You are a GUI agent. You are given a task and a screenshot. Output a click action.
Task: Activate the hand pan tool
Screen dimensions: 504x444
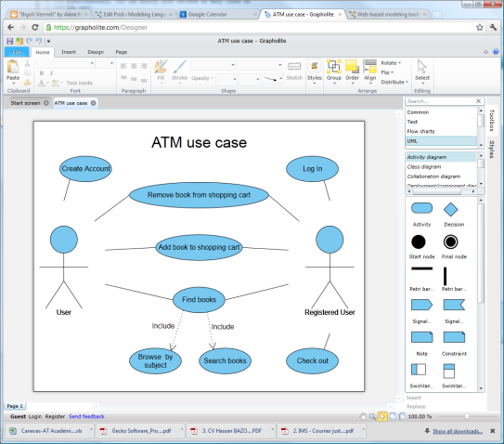pos(363,416)
